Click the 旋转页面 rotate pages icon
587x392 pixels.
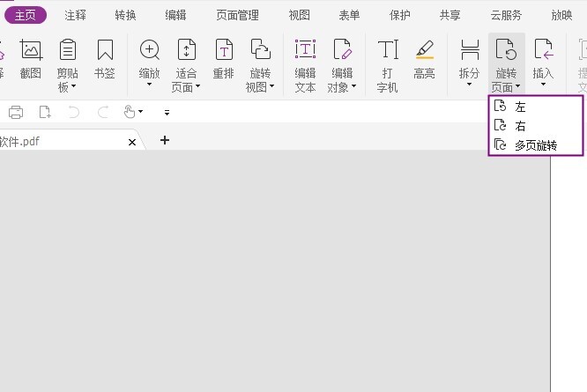506,49
